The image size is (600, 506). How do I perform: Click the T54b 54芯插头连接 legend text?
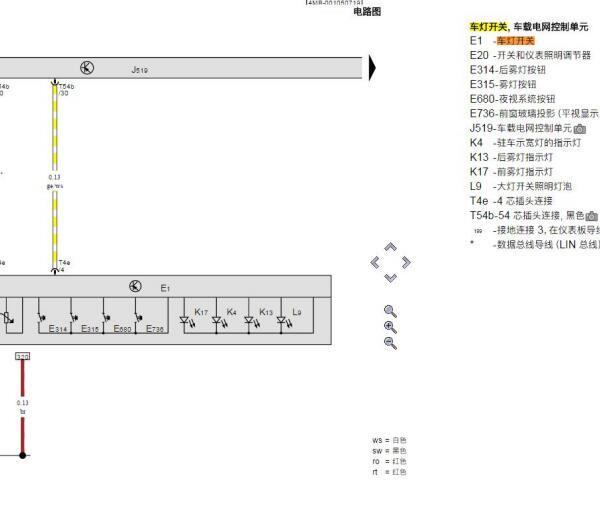tap(527, 215)
